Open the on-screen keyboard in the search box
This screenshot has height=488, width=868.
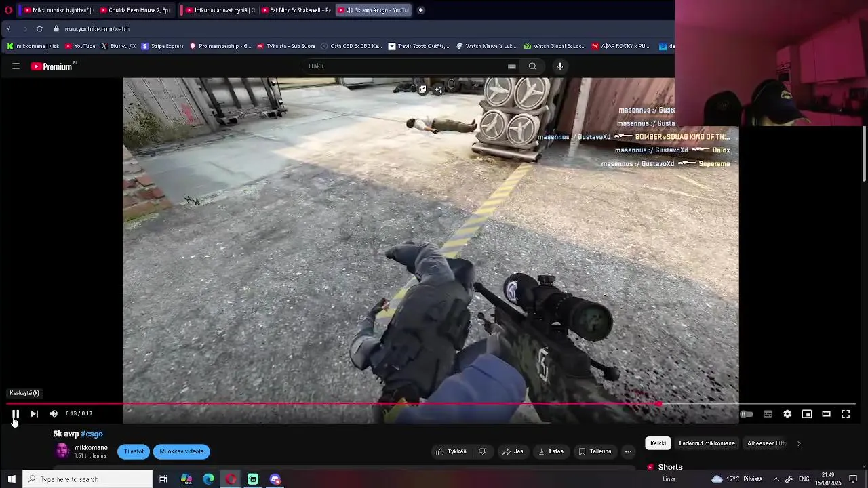tap(511, 66)
